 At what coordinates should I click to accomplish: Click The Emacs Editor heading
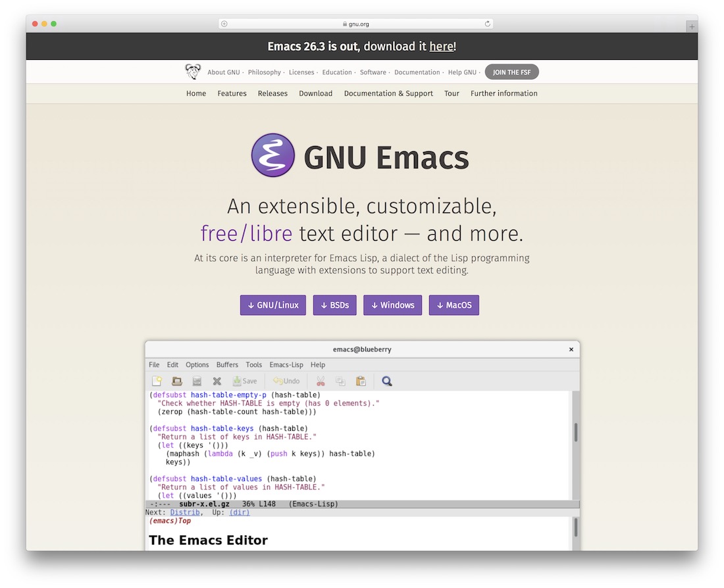tap(208, 540)
